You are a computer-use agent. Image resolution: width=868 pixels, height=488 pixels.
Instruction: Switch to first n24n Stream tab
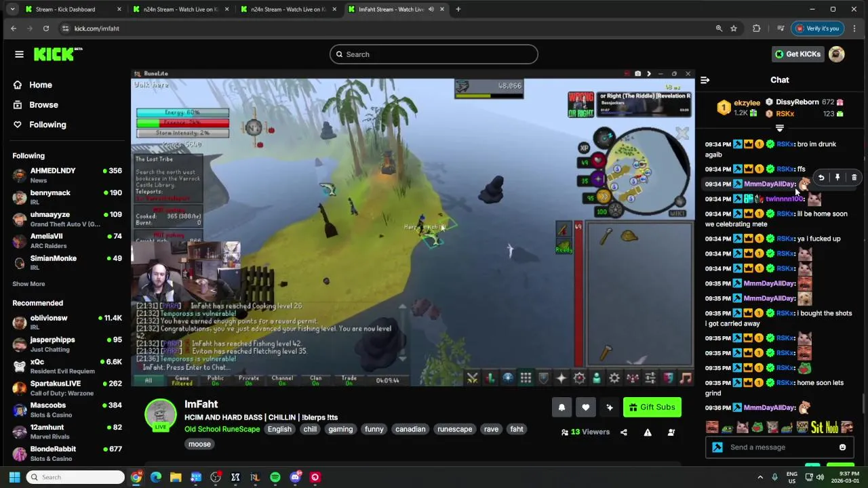tap(180, 9)
